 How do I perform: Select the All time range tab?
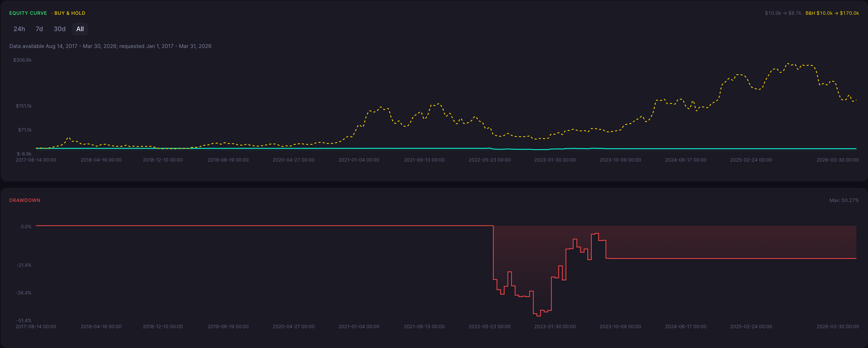[x=80, y=29]
